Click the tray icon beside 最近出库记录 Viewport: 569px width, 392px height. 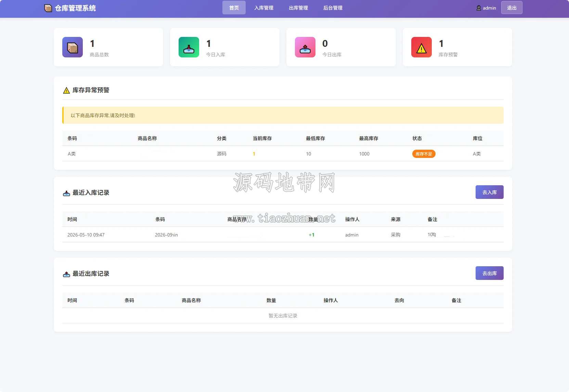point(66,274)
